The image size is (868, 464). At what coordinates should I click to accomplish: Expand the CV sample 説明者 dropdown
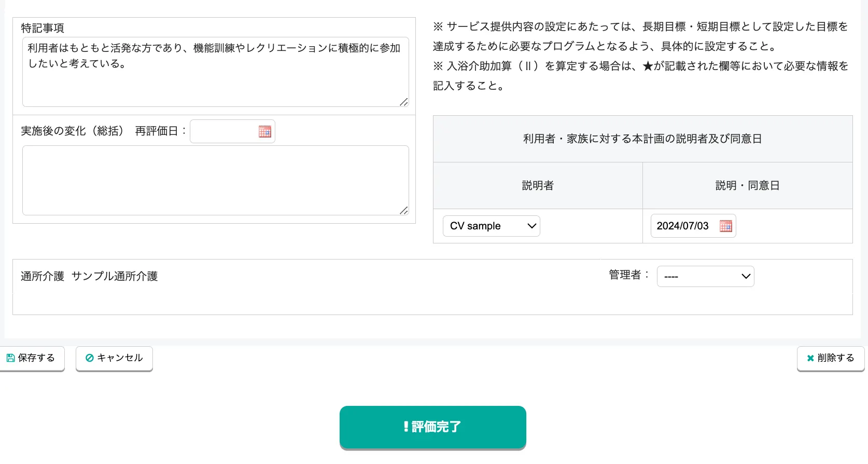point(492,226)
